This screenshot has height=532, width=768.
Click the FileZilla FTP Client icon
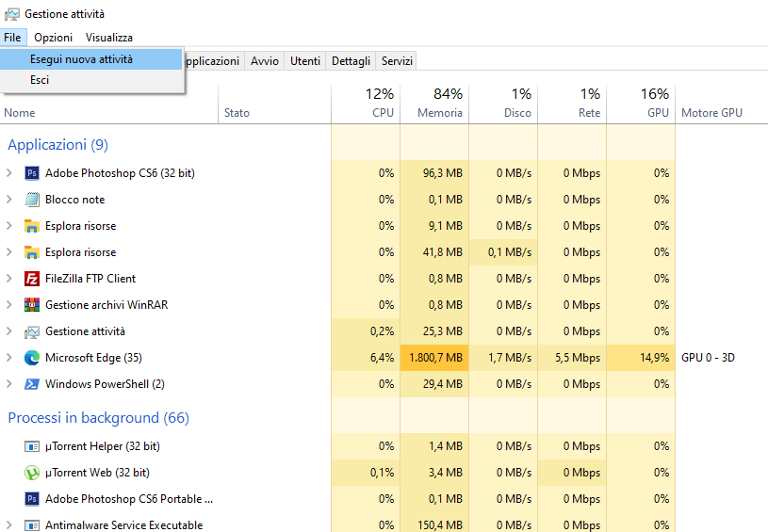click(x=32, y=279)
